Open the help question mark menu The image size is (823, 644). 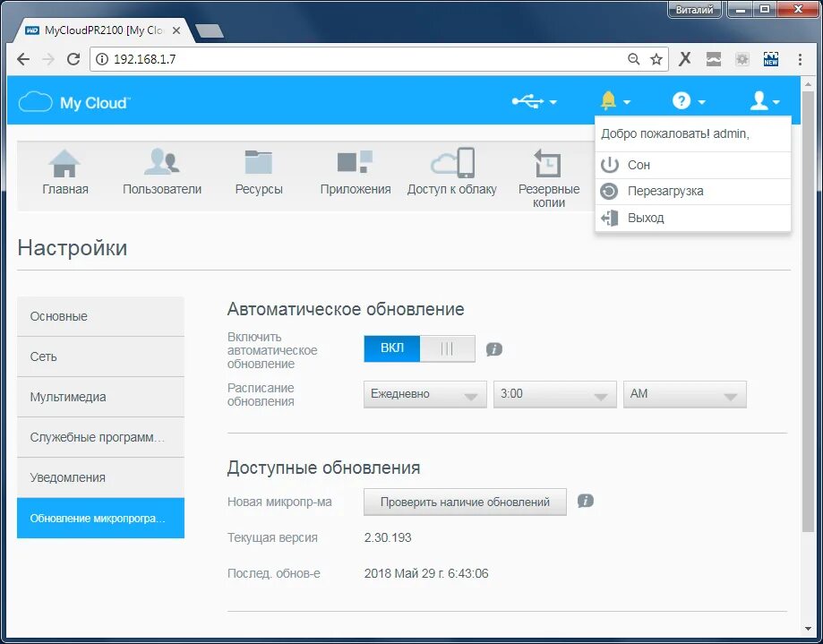682,101
